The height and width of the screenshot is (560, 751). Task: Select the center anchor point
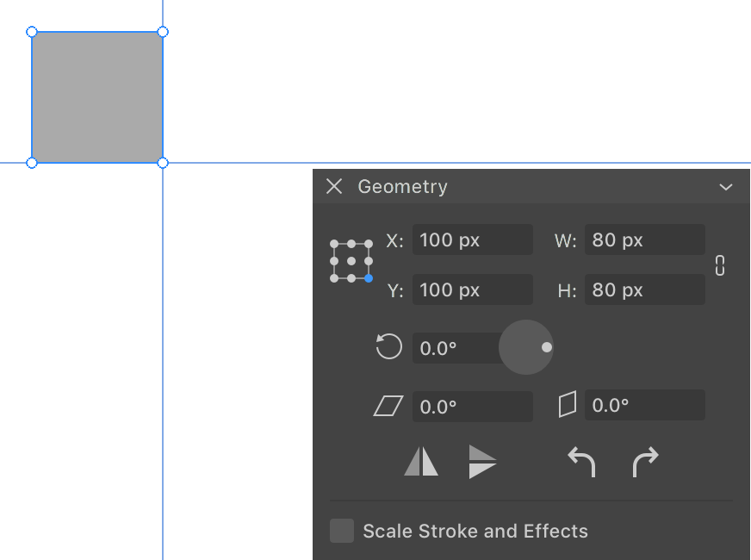351,261
